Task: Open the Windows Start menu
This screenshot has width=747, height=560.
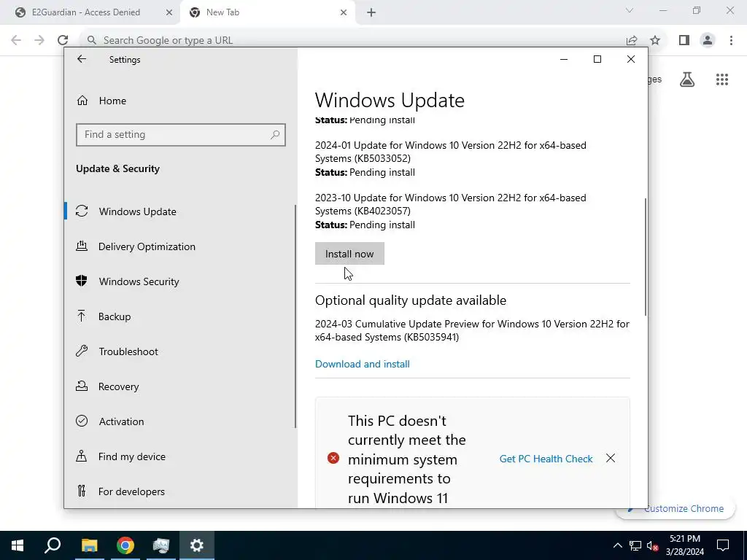Action: 18,545
